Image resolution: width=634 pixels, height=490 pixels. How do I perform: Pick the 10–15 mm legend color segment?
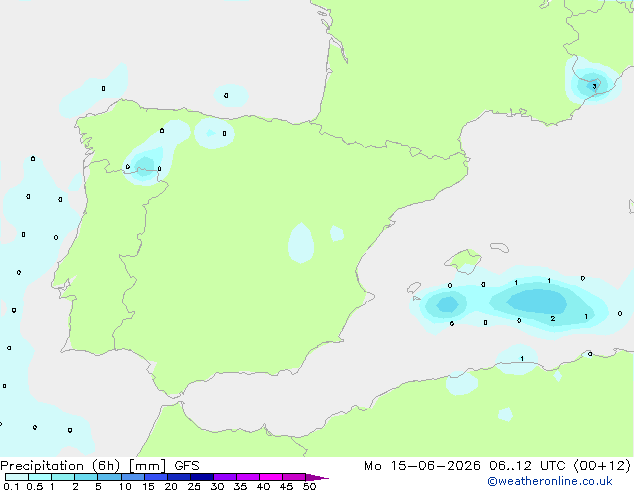(x=133, y=477)
